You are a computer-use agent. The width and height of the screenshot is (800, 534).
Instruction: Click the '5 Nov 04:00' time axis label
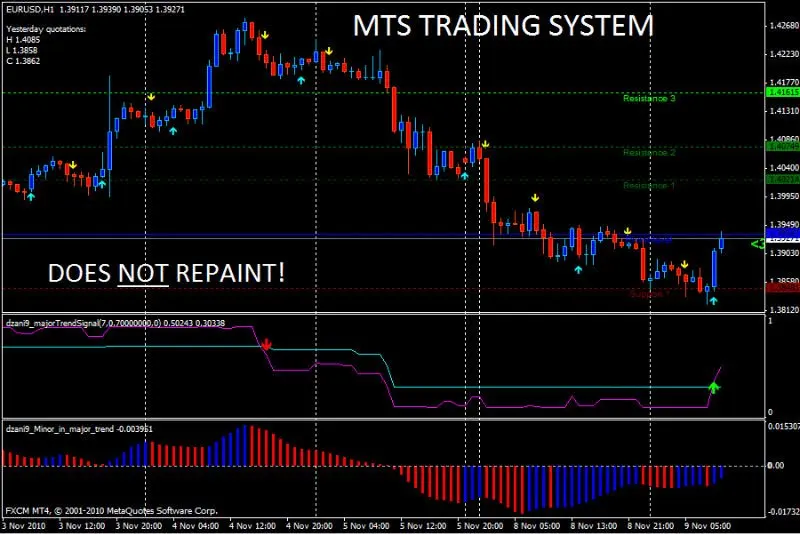coord(366,526)
